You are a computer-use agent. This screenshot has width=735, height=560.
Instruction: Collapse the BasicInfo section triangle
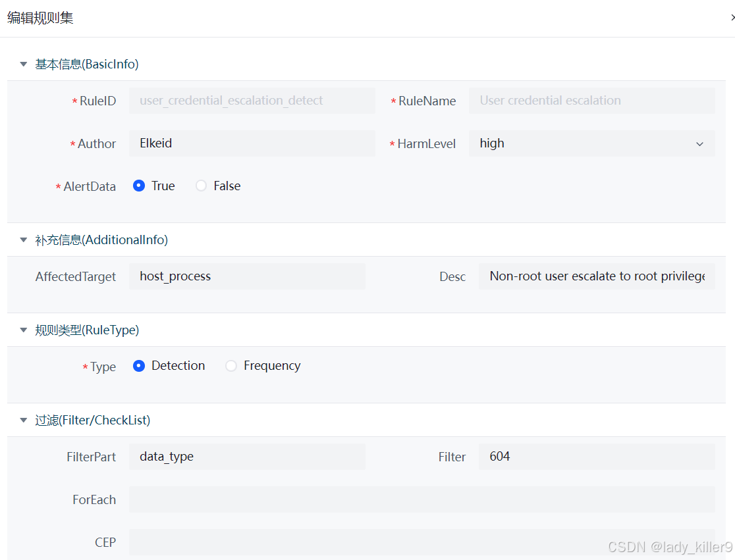[24, 64]
